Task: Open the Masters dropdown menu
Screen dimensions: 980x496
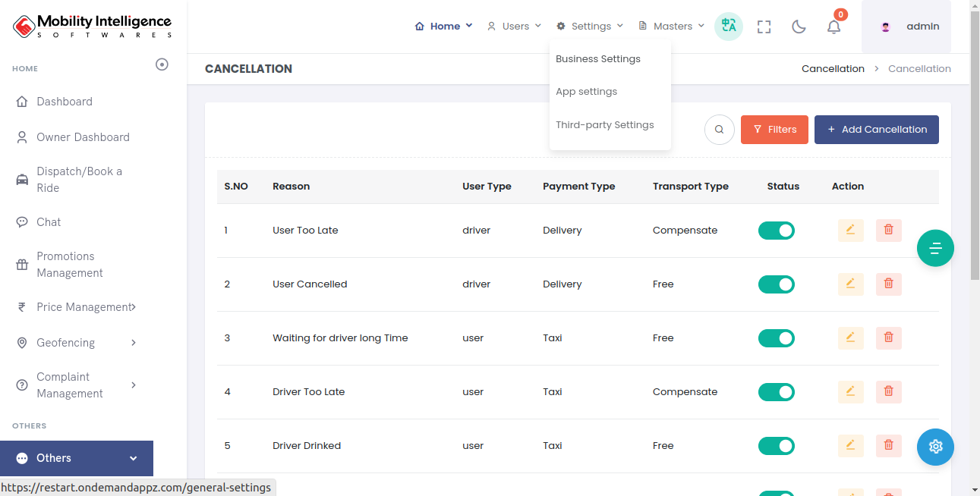Action: pos(672,27)
